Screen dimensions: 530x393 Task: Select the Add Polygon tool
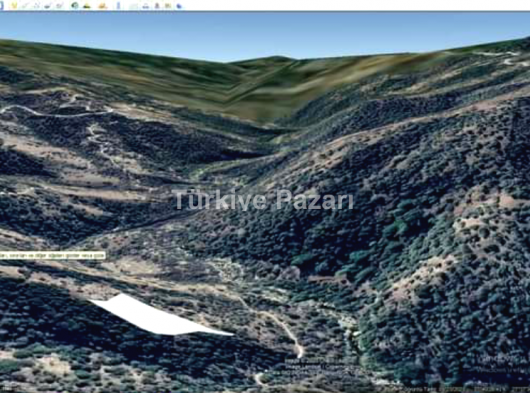tap(25, 5)
